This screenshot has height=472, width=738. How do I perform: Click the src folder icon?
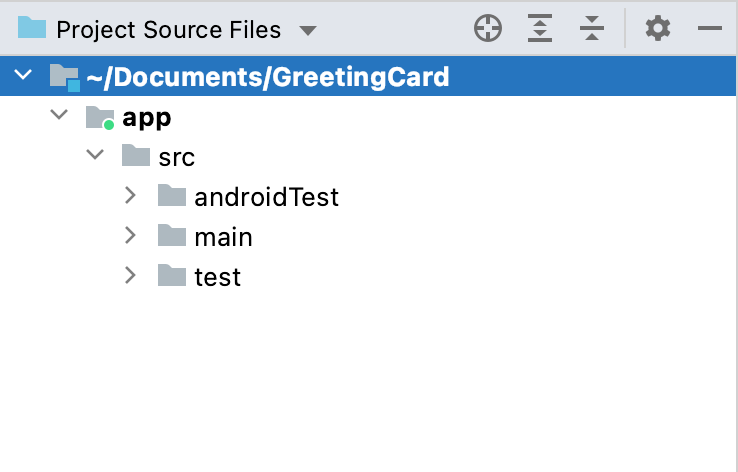[136, 156]
